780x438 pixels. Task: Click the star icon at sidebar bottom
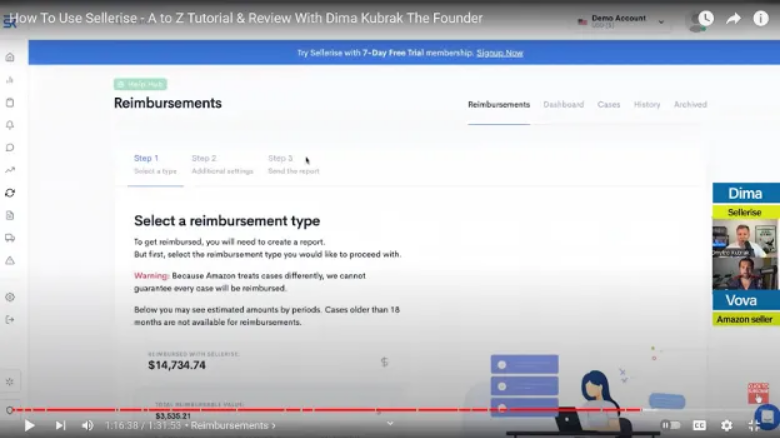(x=10, y=382)
